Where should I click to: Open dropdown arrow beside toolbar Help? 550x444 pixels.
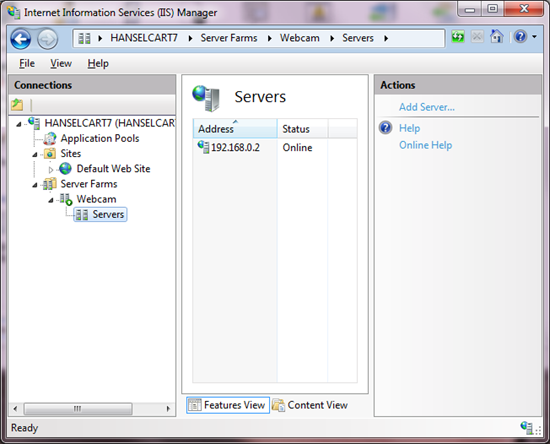(534, 36)
